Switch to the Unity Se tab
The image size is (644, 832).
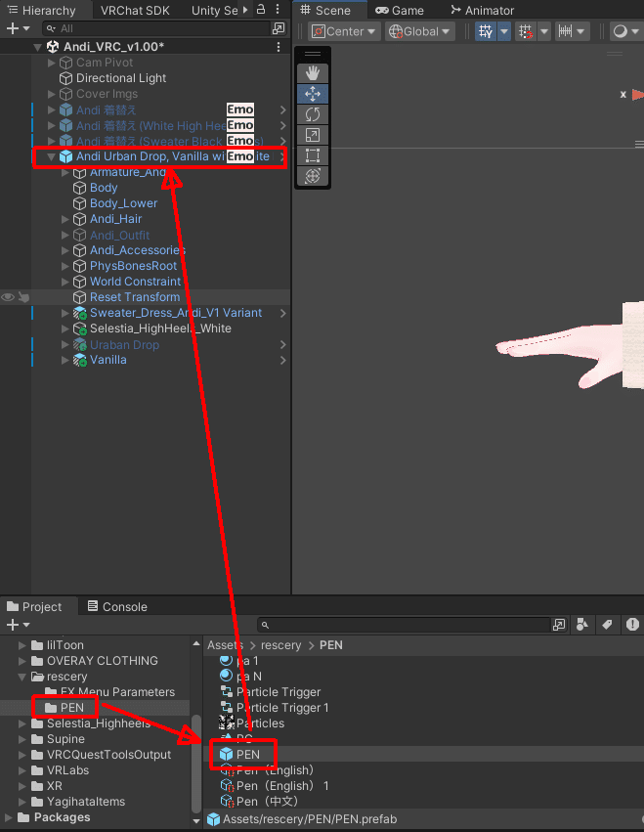pyautogui.click(x=214, y=10)
